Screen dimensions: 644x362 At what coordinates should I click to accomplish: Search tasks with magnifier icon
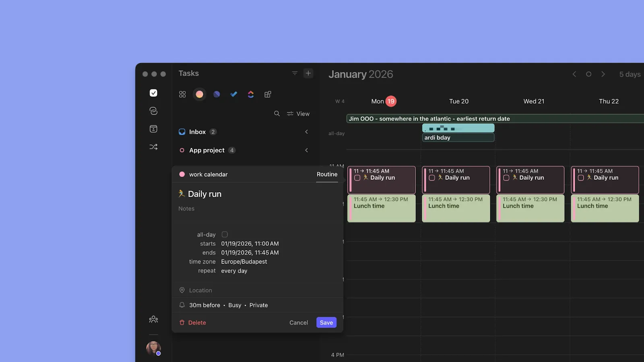pyautogui.click(x=277, y=113)
